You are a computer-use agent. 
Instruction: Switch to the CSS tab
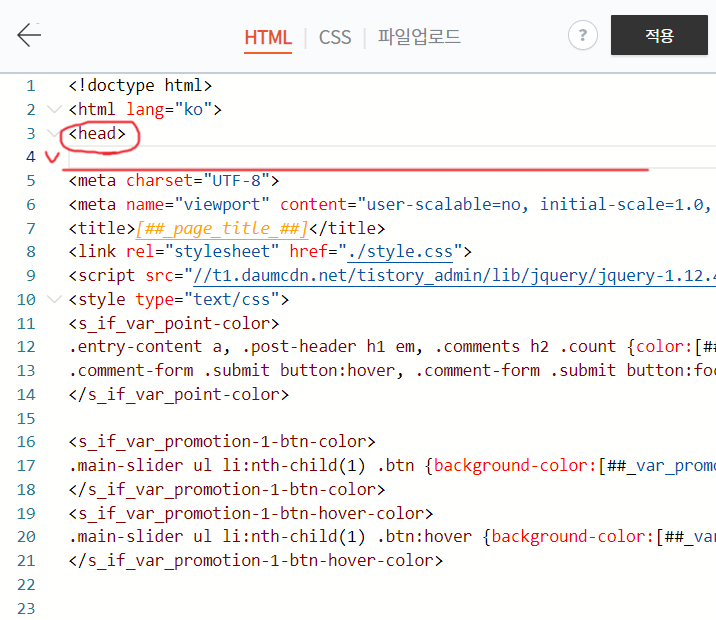[335, 37]
